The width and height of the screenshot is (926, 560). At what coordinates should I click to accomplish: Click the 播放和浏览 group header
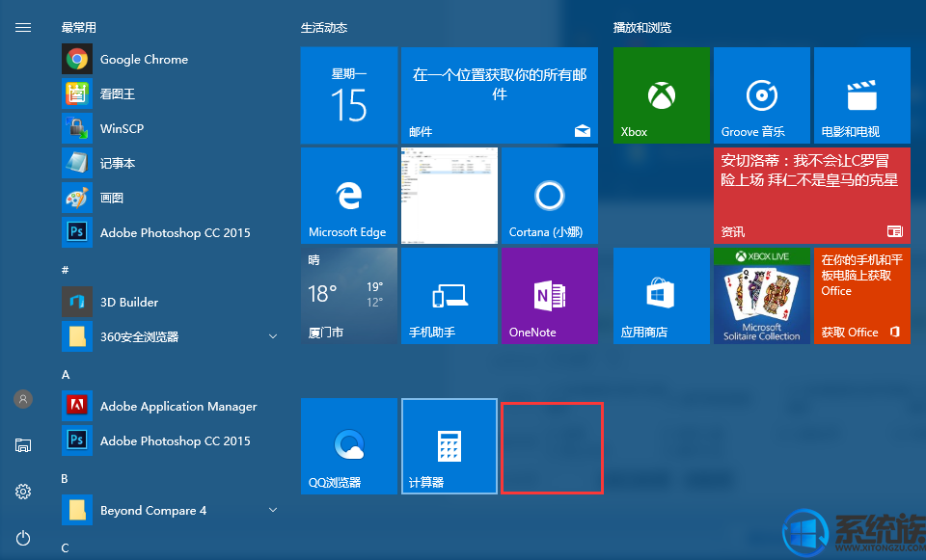pyautogui.click(x=642, y=28)
